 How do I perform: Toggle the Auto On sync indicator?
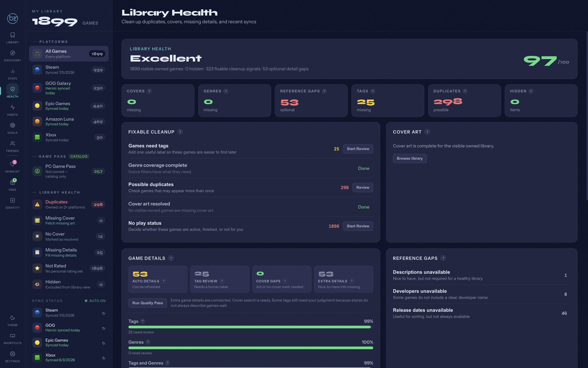pos(95,301)
